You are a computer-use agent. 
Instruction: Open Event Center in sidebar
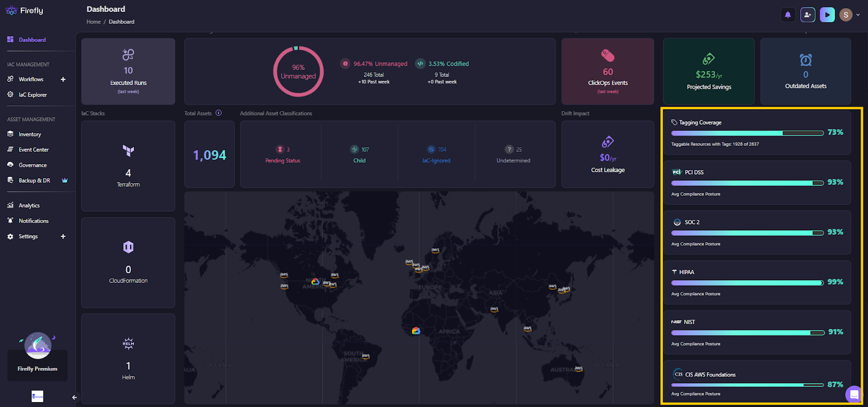(34, 150)
